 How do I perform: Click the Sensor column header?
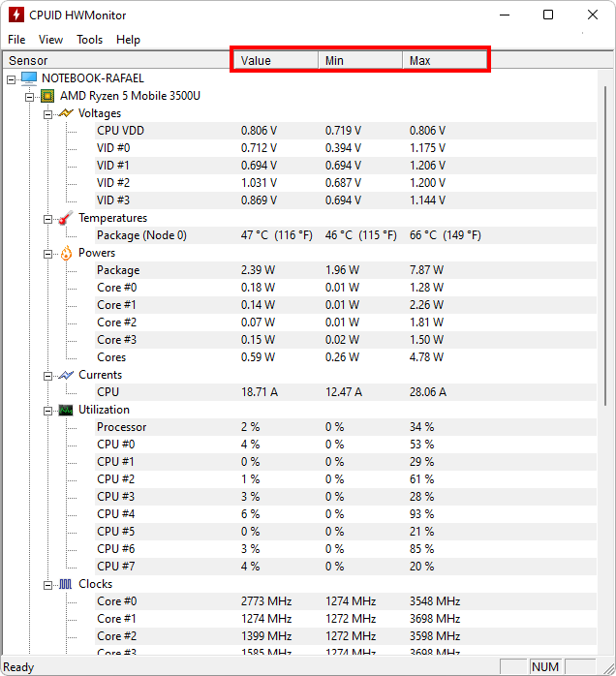point(117,60)
